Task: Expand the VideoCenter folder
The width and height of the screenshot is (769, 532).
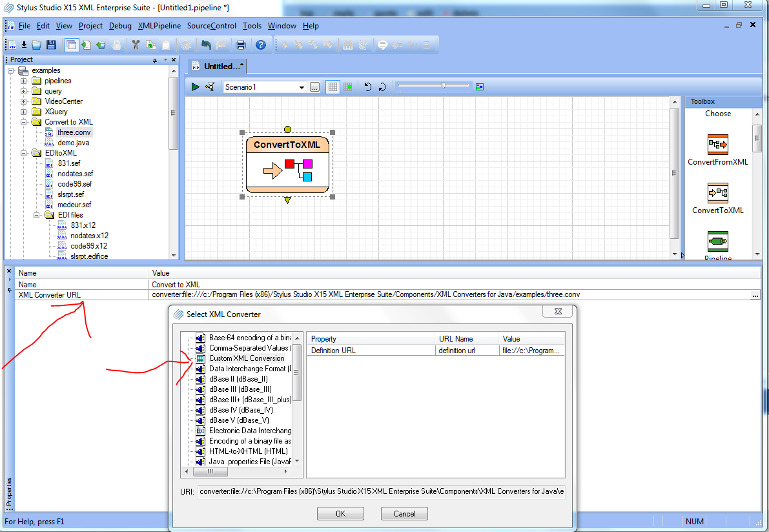Action: click(23, 101)
